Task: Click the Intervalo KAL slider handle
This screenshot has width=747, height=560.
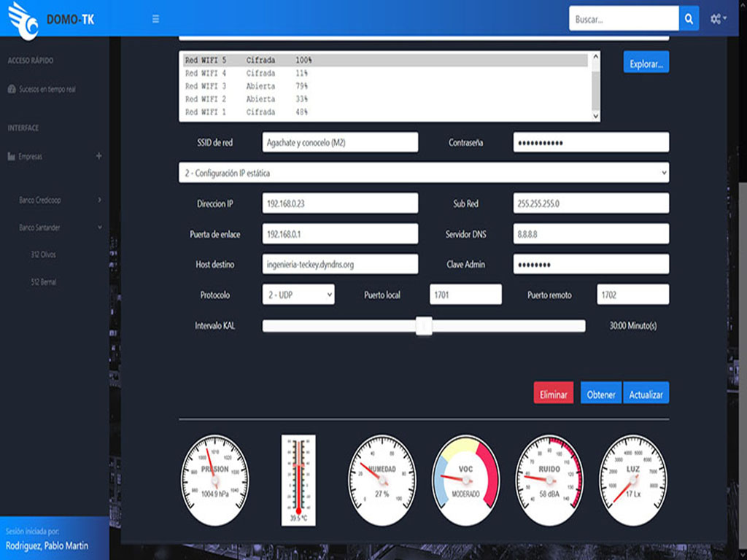Action: pyautogui.click(x=424, y=326)
